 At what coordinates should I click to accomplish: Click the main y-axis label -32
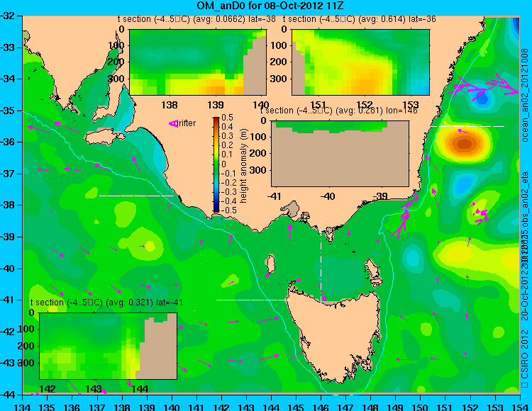(x=7, y=16)
